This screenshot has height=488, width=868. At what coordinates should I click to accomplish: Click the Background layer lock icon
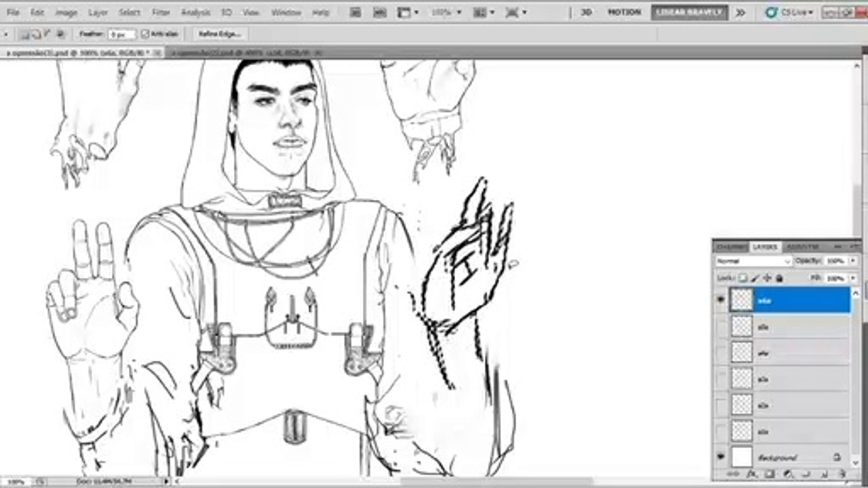point(837,457)
